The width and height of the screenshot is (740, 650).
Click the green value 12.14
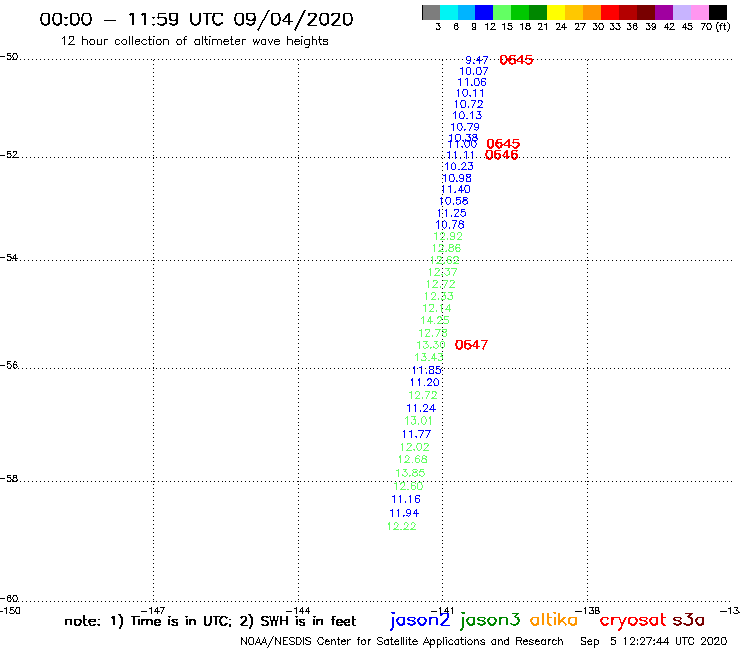coord(437,308)
